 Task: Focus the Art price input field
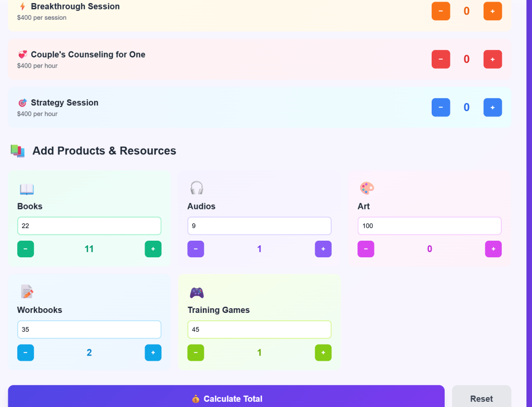(x=429, y=226)
